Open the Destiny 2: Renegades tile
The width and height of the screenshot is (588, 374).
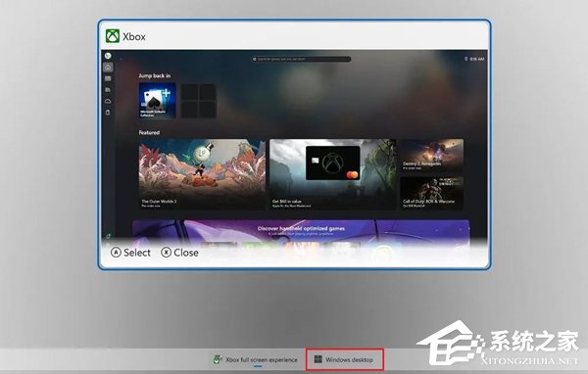tap(431, 156)
